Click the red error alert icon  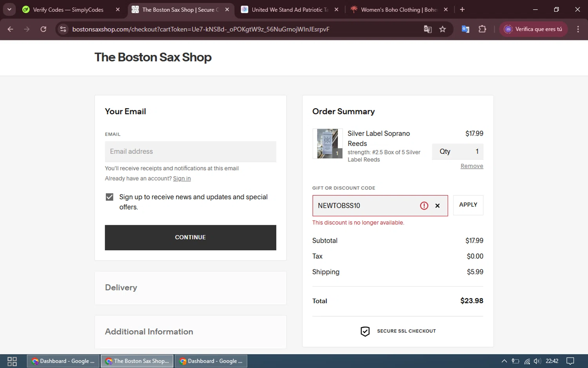424,206
